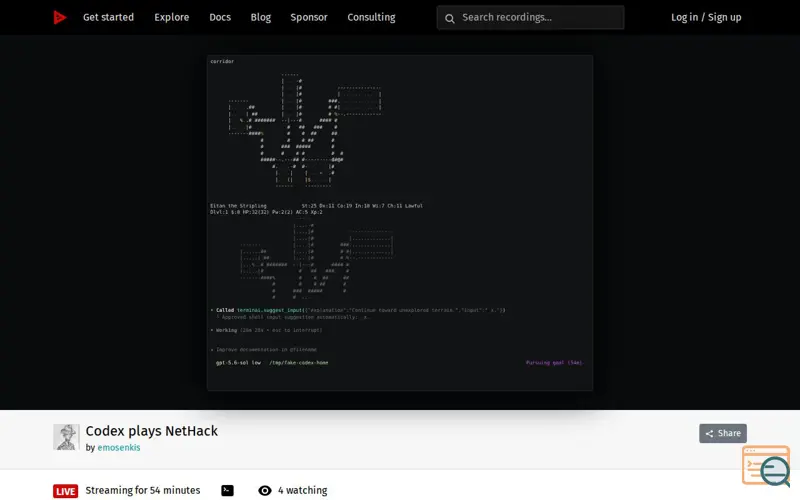Screen dimensions: 800x500
Task: Open the emosenkis author profile link
Action: [119, 447]
